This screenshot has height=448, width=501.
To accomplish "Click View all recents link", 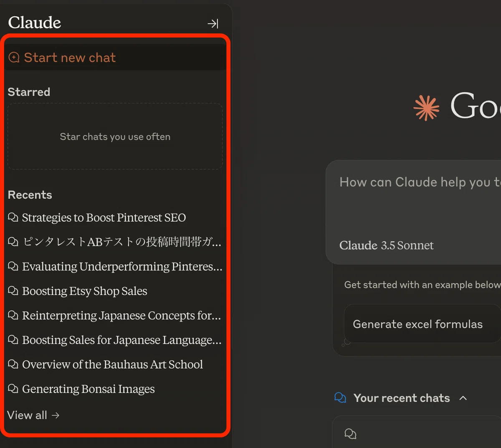I will click(x=33, y=415).
